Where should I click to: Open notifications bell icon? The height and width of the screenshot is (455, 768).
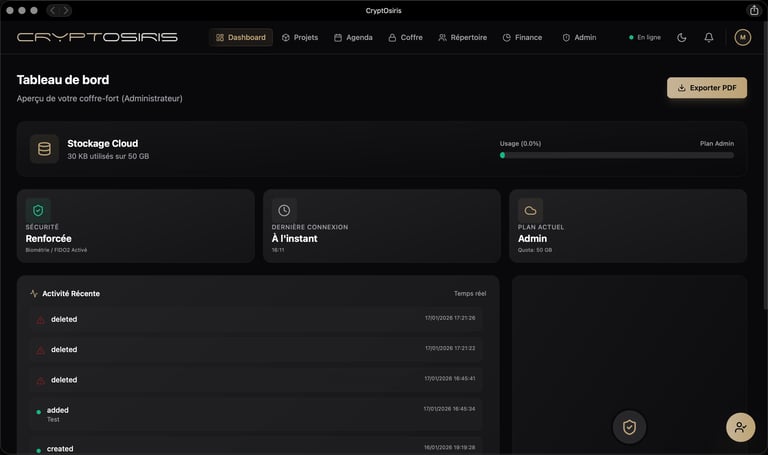click(x=709, y=37)
